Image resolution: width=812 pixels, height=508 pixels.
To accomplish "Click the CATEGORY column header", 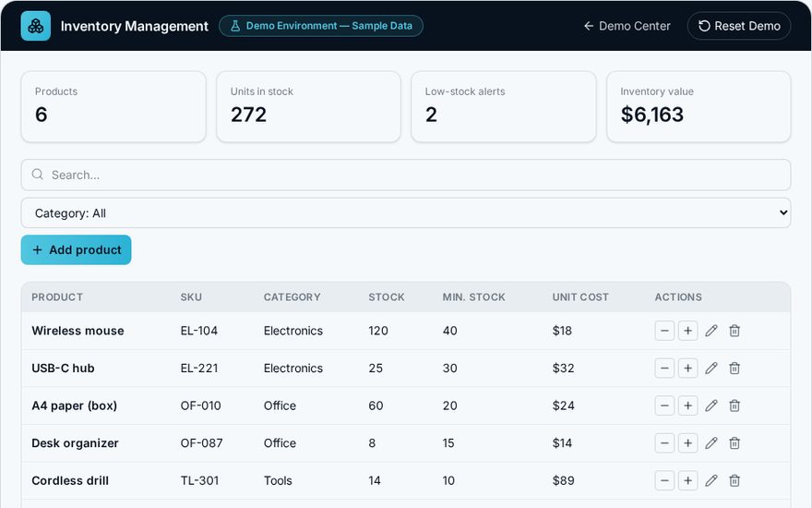I will click(x=293, y=297).
